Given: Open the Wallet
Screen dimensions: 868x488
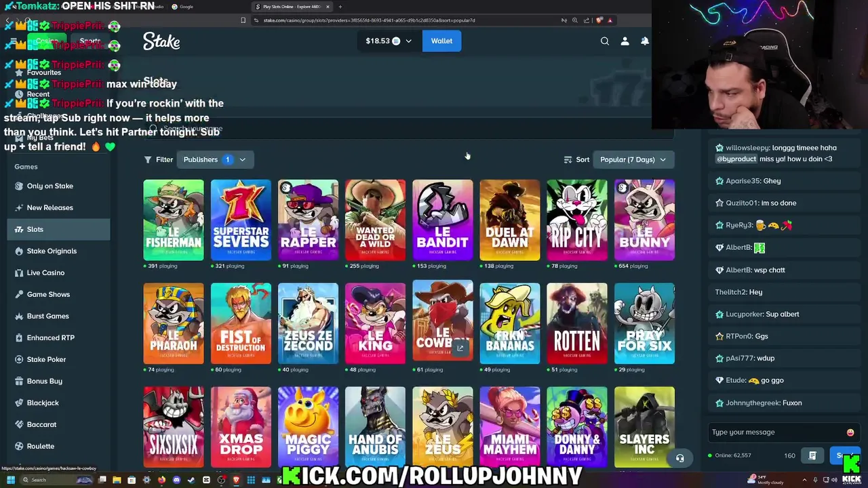Looking at the screenshot, I should pos(441,41).
